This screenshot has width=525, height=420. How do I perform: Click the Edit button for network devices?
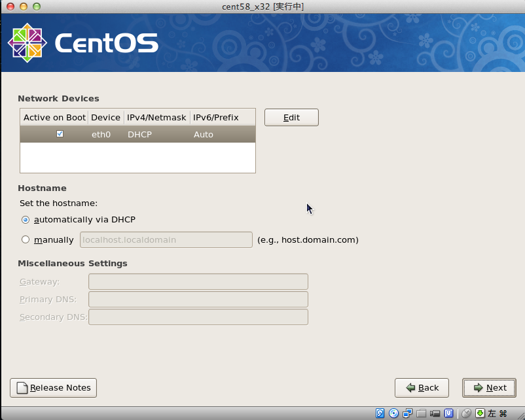291,118
